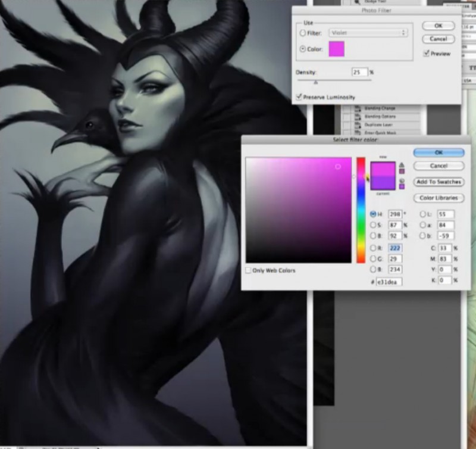Click the action icon beside Blending Options history row

(358, 116)
